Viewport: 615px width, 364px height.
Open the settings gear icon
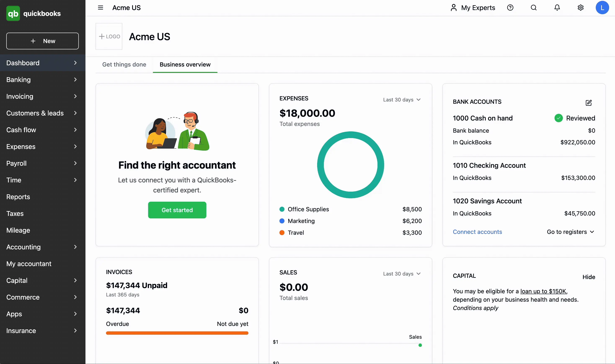[x=580, y=8]
